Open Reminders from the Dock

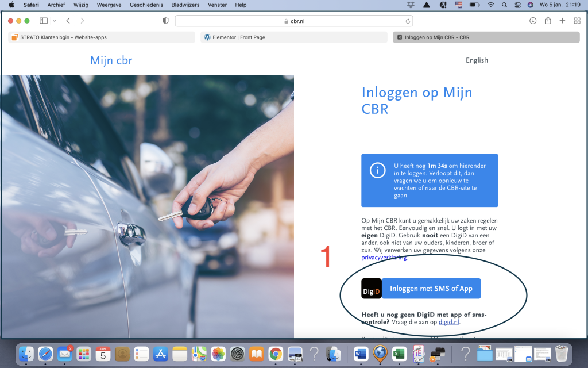point(141,354)
